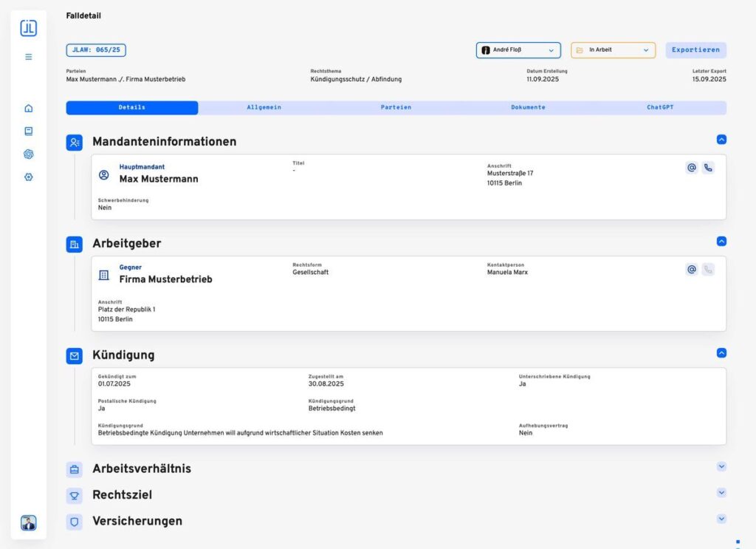
Task: Switch to the Allgemein tab
Action: coord(264,108)
